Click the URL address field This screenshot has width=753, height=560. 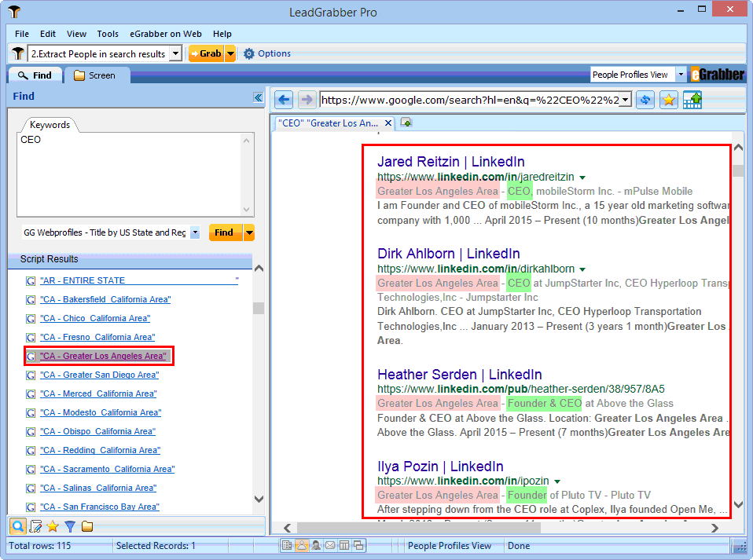[470, 100]
